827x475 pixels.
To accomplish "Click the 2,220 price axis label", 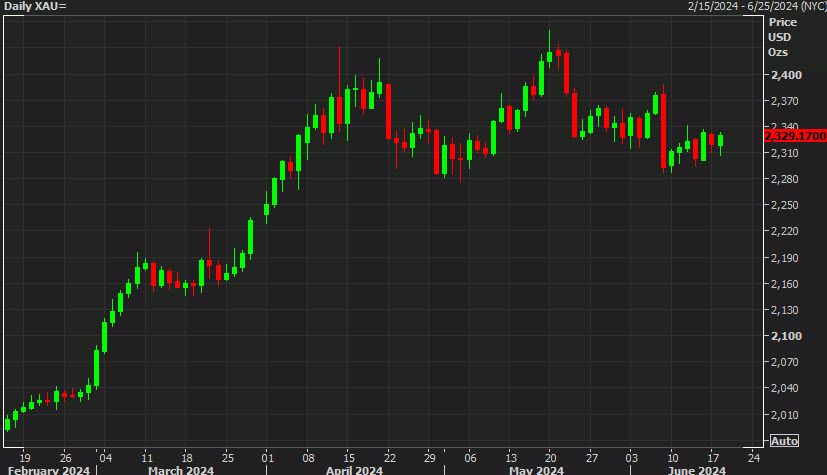I will point(785,231).
